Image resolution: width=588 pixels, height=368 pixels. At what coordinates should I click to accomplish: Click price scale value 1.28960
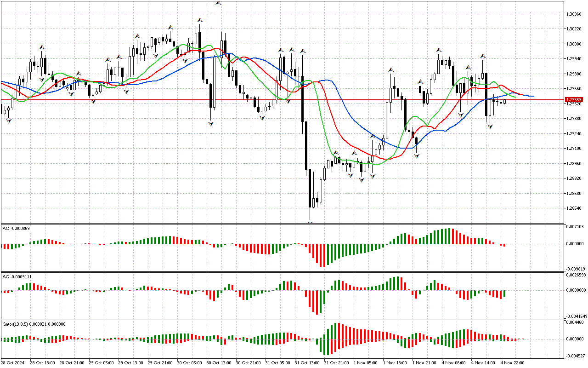575,164
